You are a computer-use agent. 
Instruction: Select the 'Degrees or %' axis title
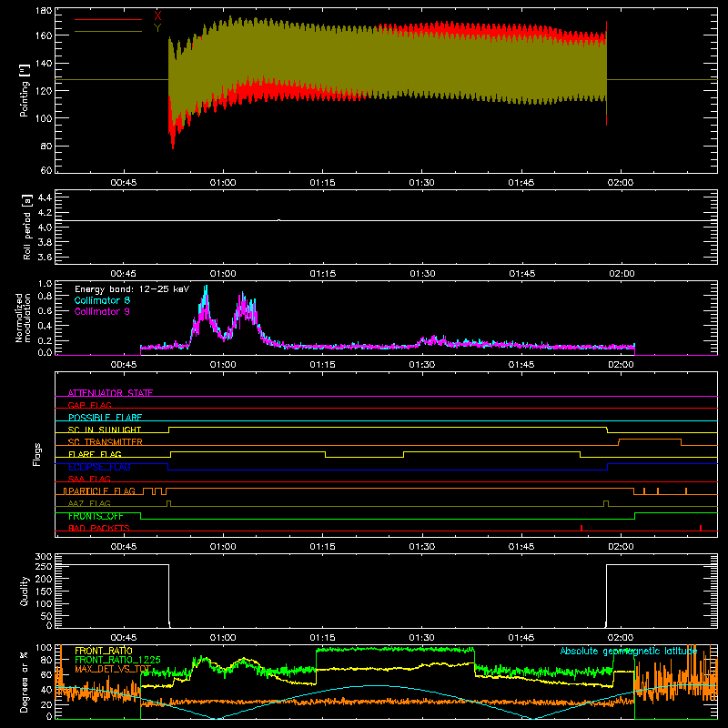pos(25,682)
